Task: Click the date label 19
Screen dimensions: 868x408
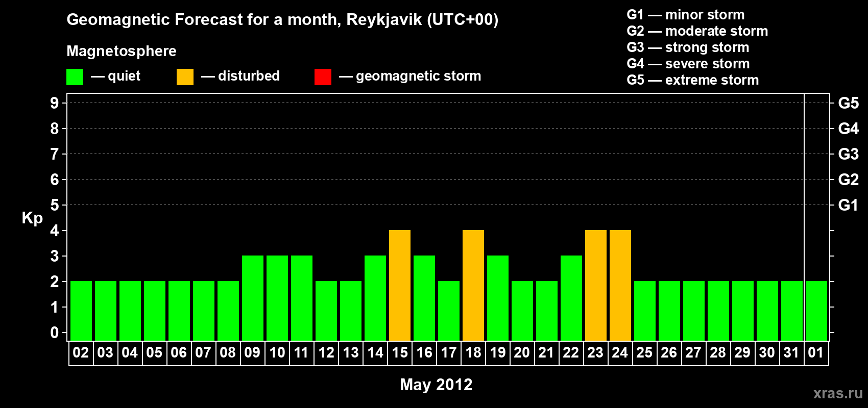Action: point(497,352)
